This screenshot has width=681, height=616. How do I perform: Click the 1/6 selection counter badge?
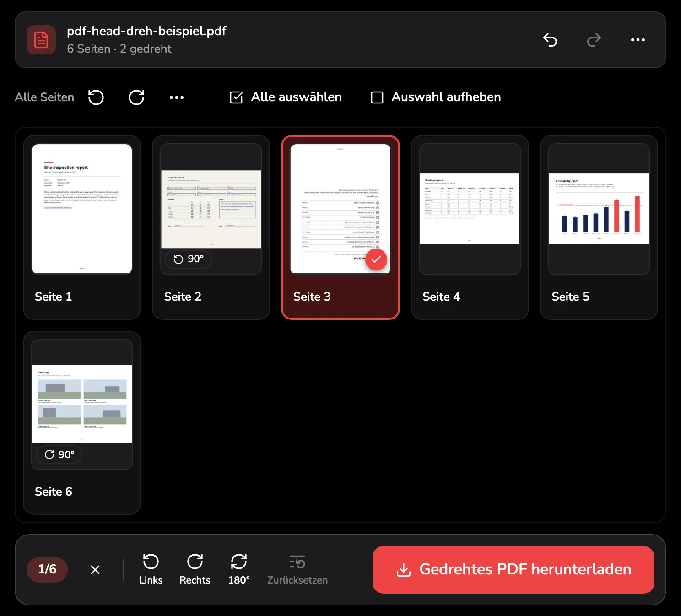point(47,569)
